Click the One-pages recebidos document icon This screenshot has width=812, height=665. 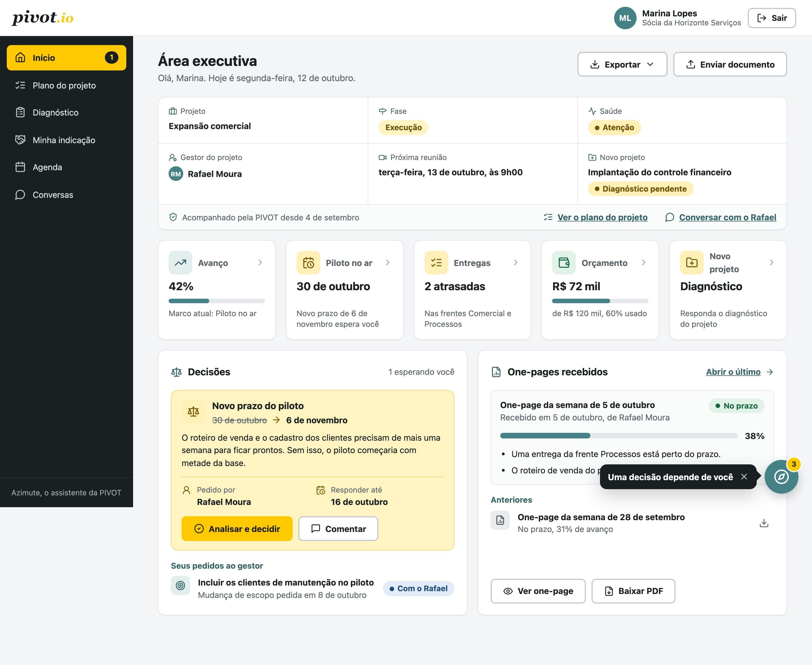pos(496,372)
